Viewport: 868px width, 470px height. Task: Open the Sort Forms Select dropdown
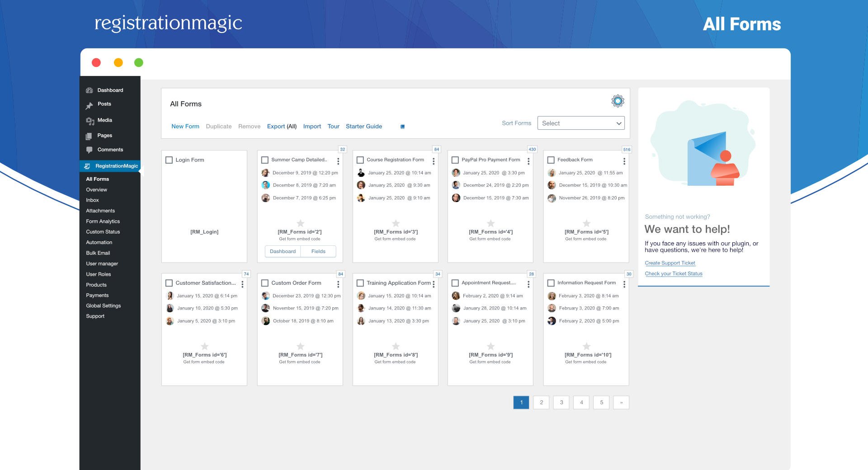tap(581, 123)
